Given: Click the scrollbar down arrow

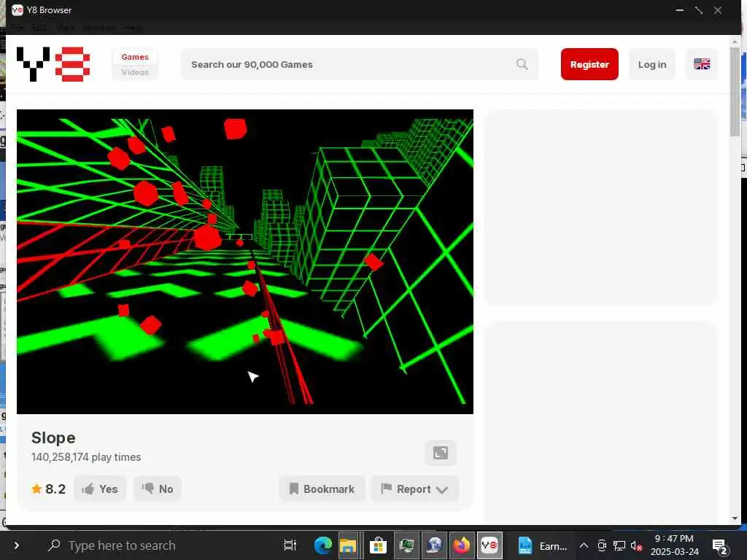Looking at the screenshot, I should 735,518.
